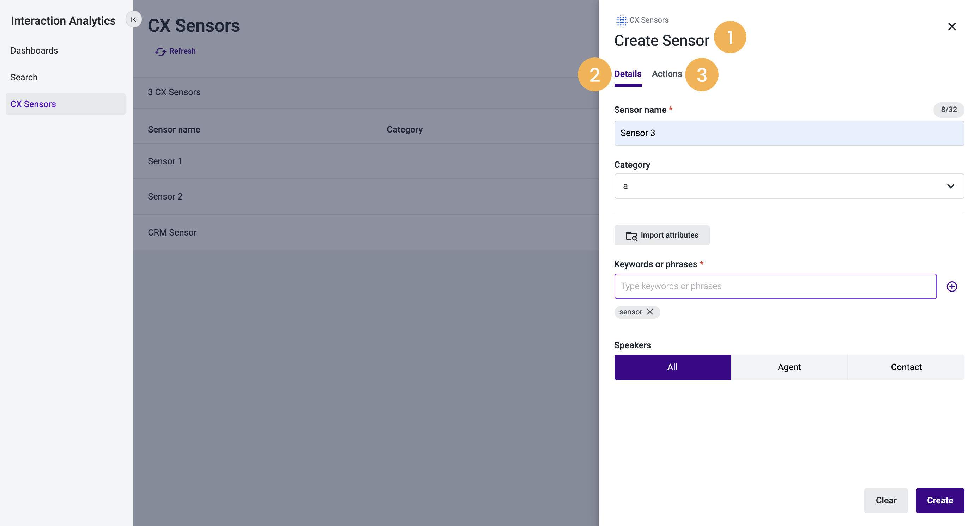Screen dimensions: 980x526
Task: Click the Interaction Analytics title
Action: (63, 20)
